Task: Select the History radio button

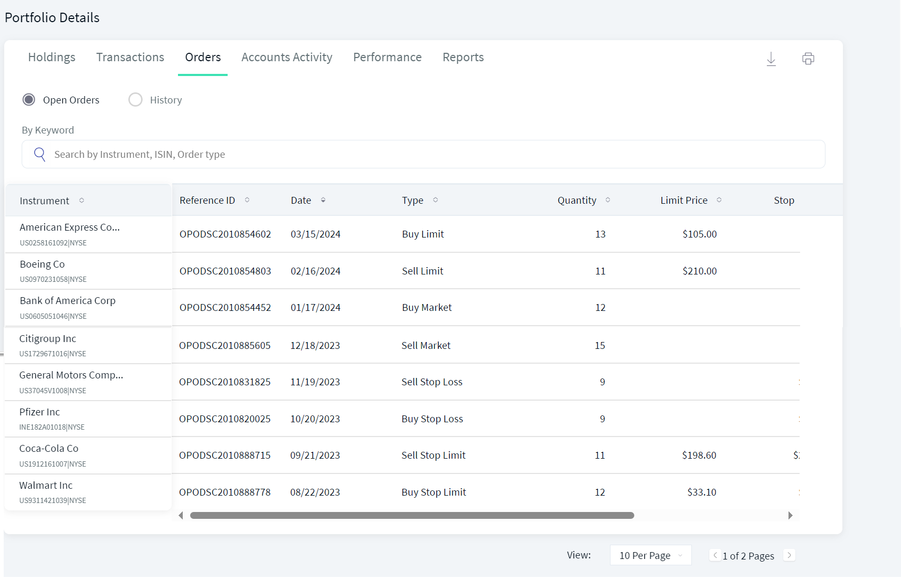Action: coord(136,100)
